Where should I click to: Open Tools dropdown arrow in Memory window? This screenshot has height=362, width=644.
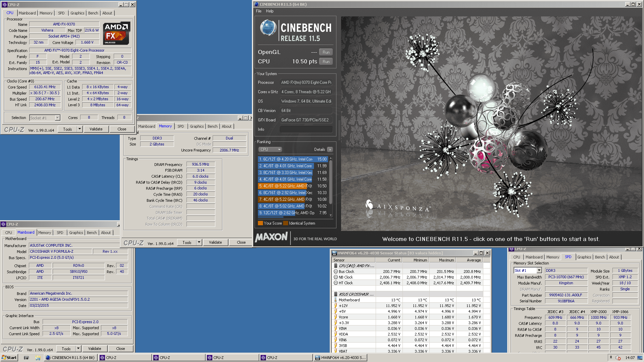pos(199,242)
